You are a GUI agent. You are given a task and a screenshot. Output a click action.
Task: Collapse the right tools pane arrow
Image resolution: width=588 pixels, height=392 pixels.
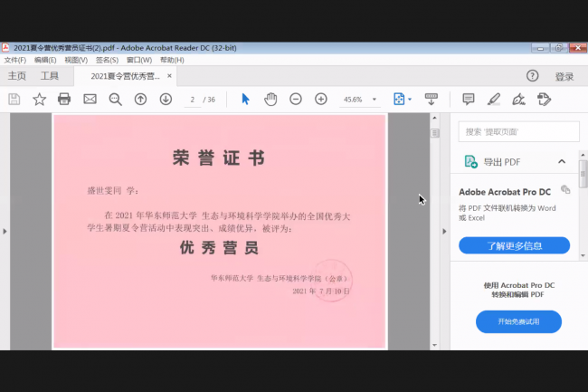[x=443, y=232]
